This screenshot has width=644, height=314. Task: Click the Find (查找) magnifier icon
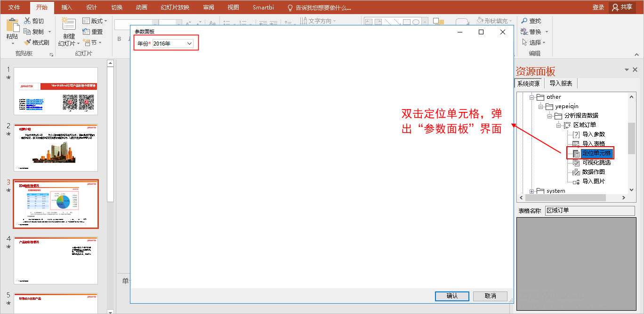[x=524, y=21]
